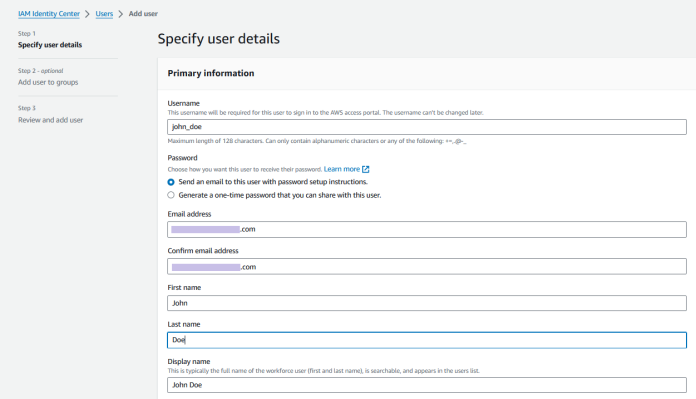Click the Password field label
The image size is (696, 399).
[182, 158]
